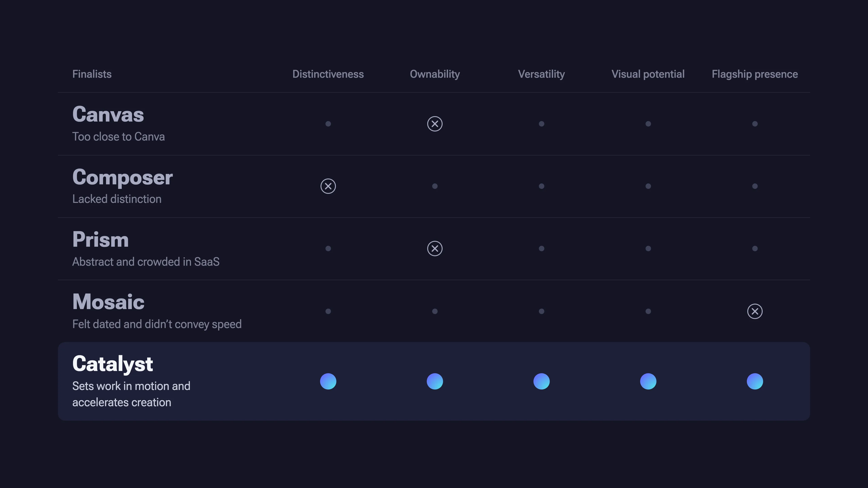The width and height of the screenshot is (868, 488).
Task: Select the Canvas finalist name
Action: (x=108, y=114)
